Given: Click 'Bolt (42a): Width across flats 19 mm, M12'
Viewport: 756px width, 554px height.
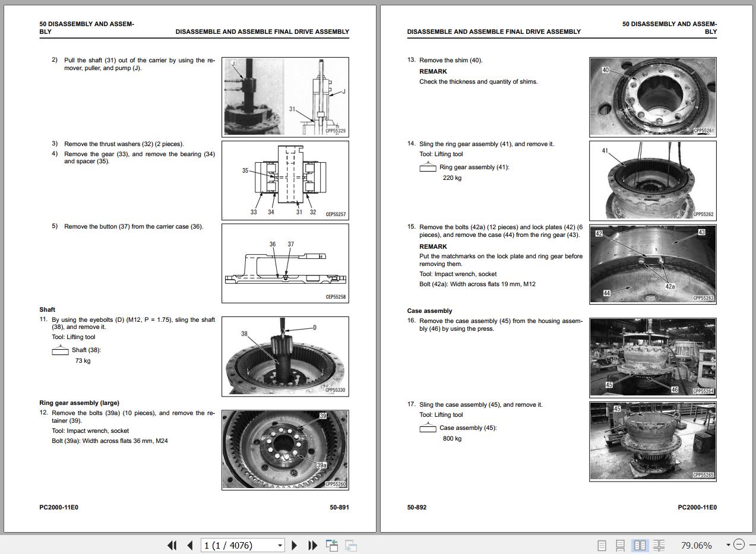Looking at the screenshot, I should pyautogui.click(x=477, y=284).
